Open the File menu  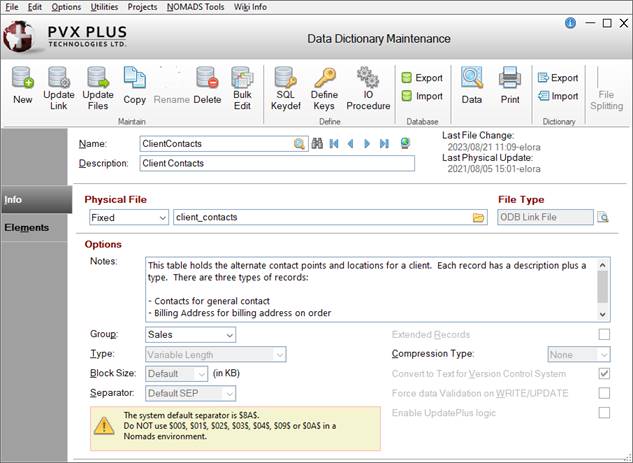click(12, 7)
